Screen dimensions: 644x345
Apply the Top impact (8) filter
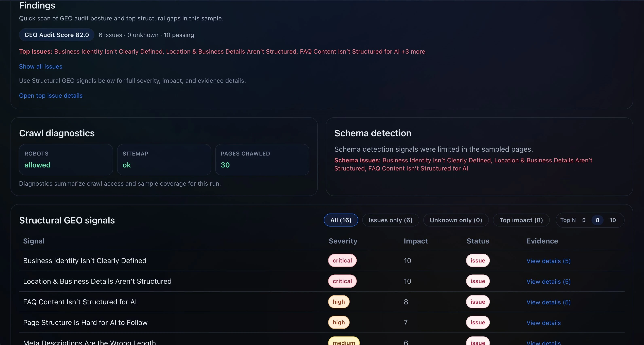[x=521, y=220]
